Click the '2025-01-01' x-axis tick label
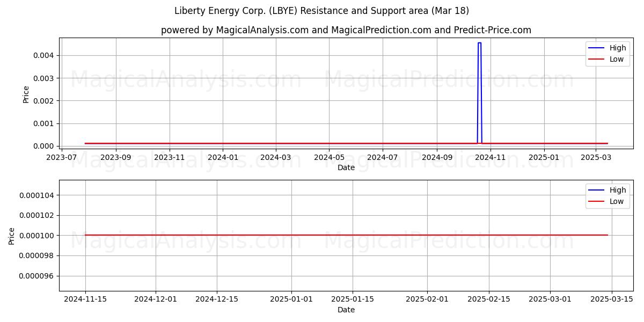 291,299
